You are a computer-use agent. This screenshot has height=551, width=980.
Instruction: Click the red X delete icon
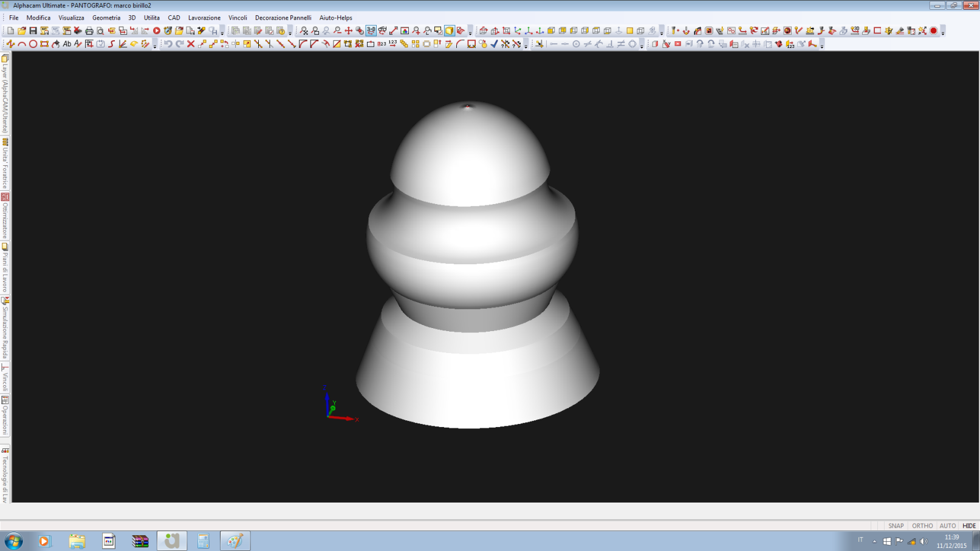coord(191,44)
